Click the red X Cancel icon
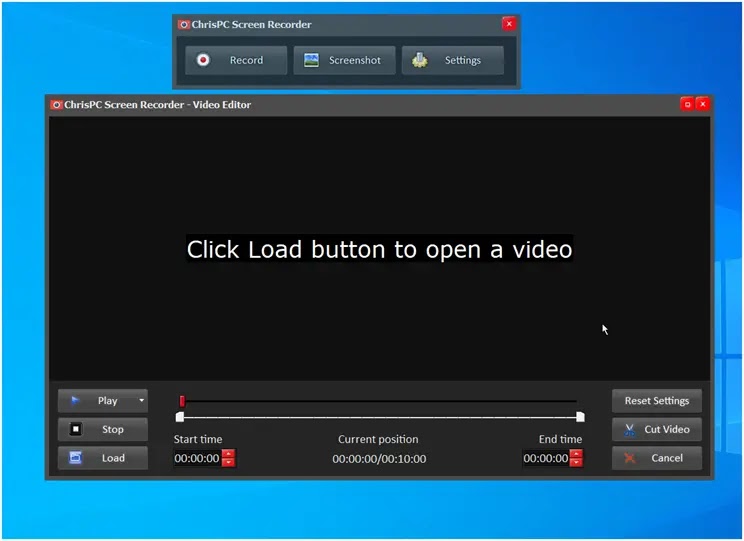The image size is (744, 541). coord(630,458)
